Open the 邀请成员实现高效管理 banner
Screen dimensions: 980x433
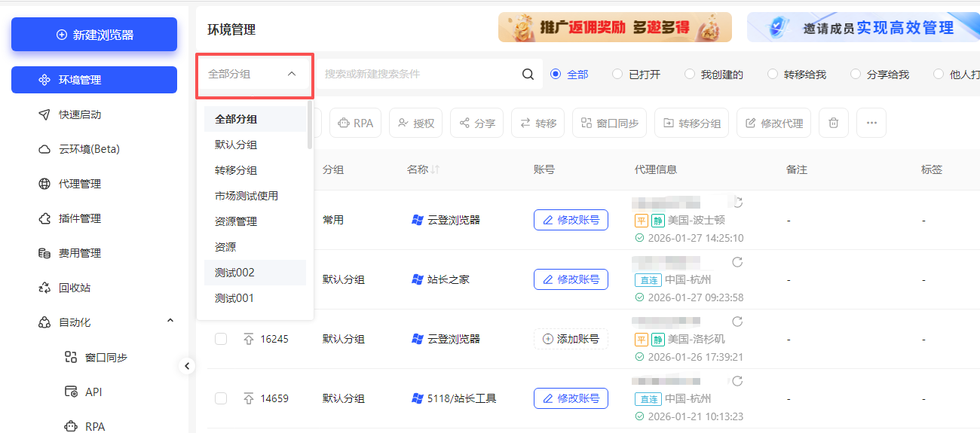pyautogui.click(x=863, y=27)
